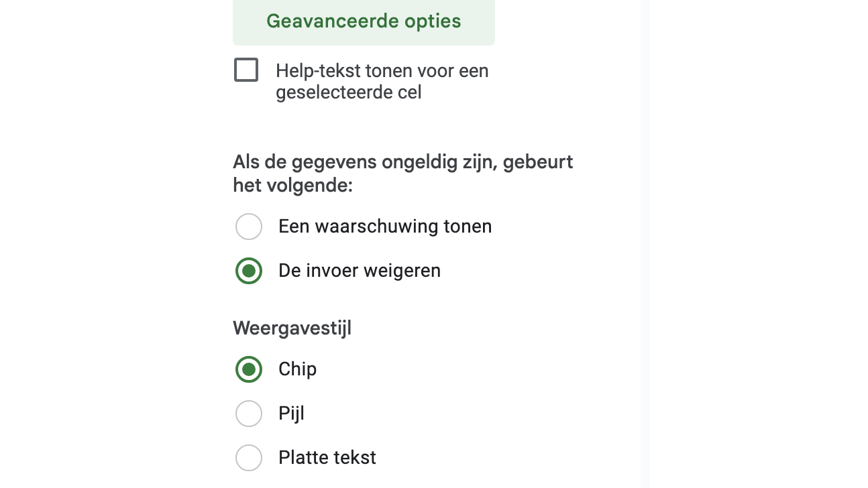Select the Chip display style radio circle
Viewport: 868px width, 488px height.
249,369
